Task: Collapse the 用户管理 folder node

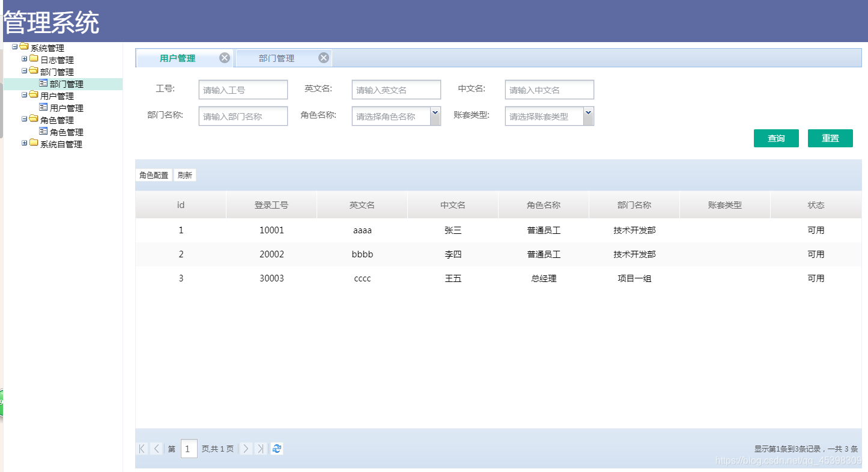Action: pos(25,94)
